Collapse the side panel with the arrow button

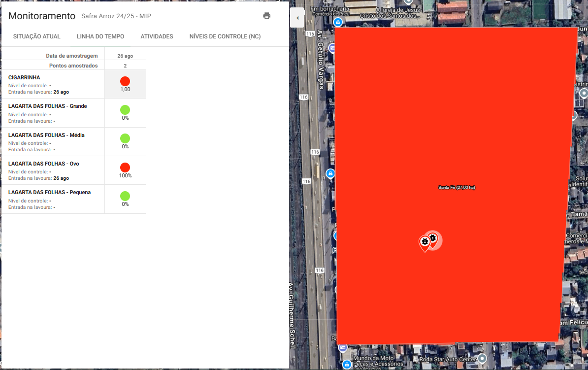click(x=297, y=19)
